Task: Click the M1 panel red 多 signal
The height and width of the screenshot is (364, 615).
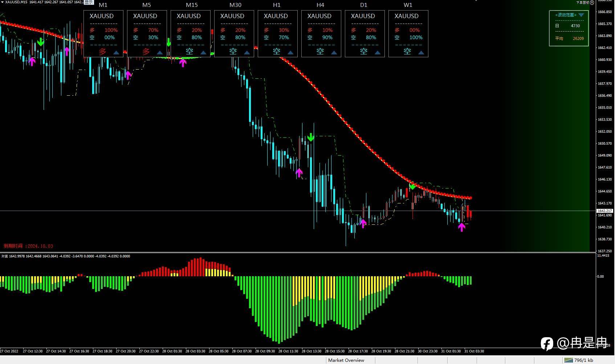Action: [102, 51]
